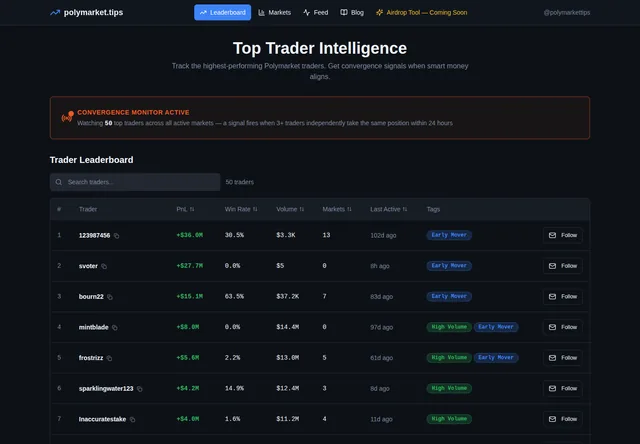
Task: Open trader svoter name
Action: (88, 266)
